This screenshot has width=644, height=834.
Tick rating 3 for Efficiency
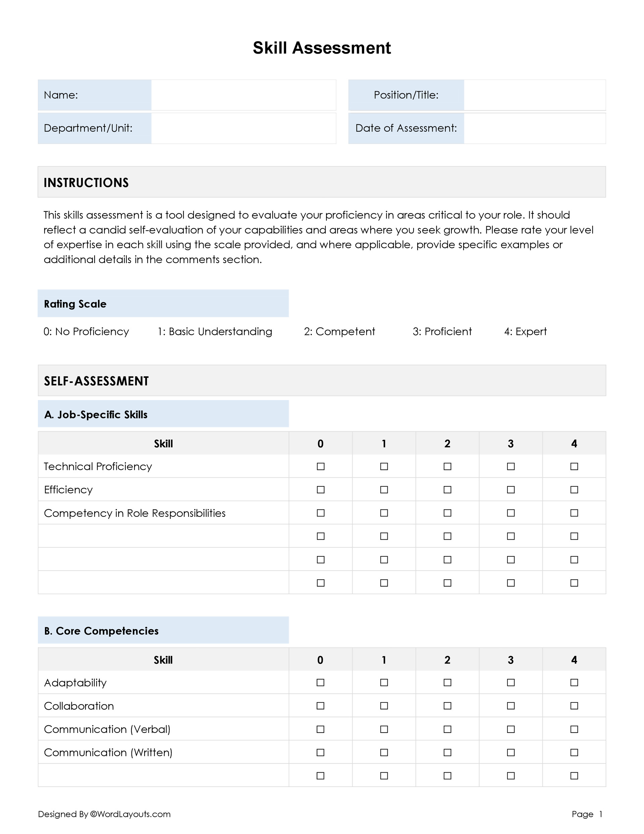tap(511, 490)
